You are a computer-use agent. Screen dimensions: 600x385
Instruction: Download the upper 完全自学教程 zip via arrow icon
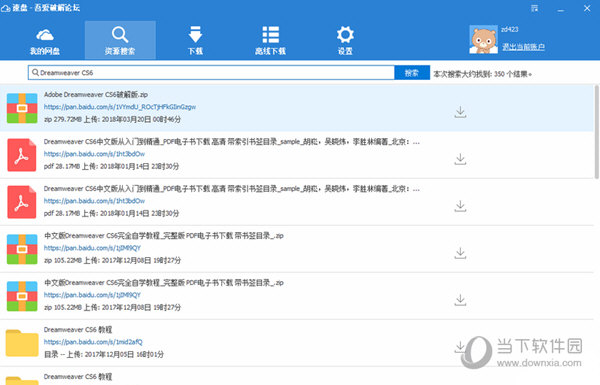point(460,253)
